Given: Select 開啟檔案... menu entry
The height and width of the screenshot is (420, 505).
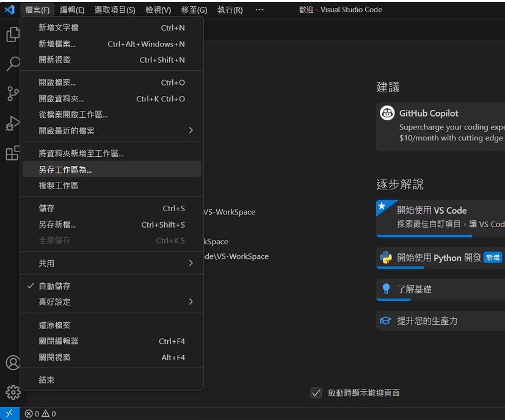Looking at the screenshot, I should [112, 82].
